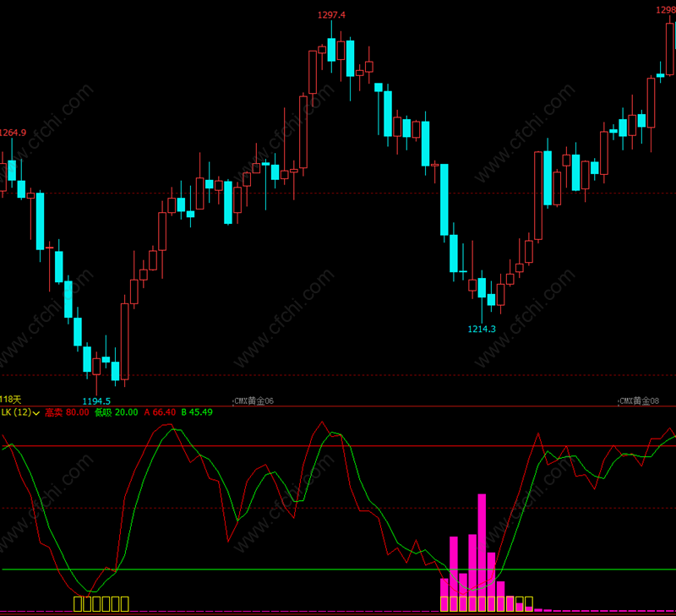
Task: Select the 1297.4 high price label
Action: (331, 15)
